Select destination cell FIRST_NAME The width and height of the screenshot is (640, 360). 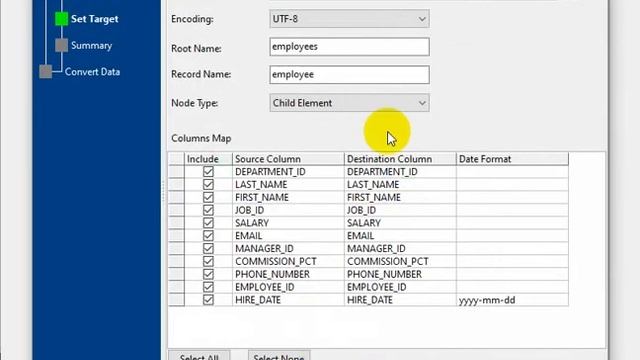coord(400,197)
